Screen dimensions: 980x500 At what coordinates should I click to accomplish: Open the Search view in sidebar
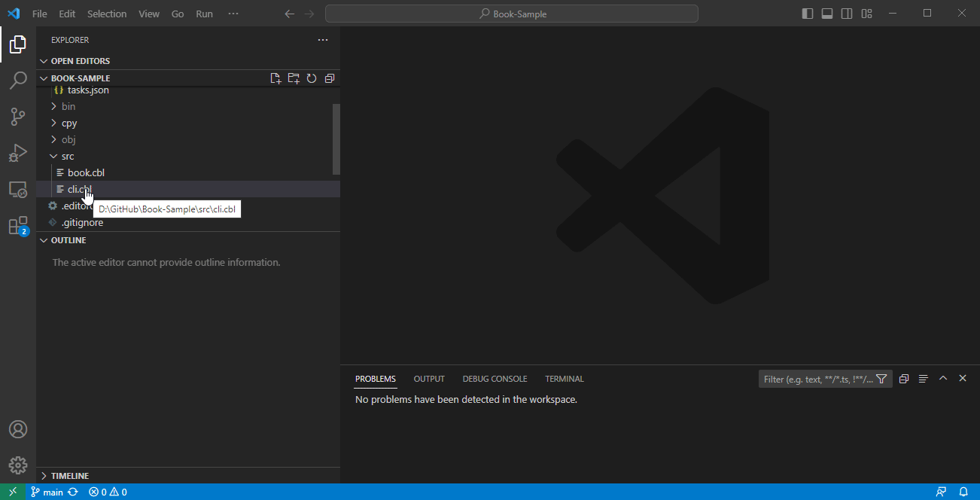click(x=18, y=81)
